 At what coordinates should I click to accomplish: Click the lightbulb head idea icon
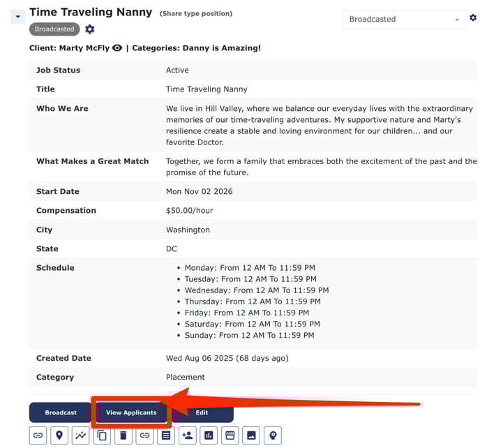point(272,435)
